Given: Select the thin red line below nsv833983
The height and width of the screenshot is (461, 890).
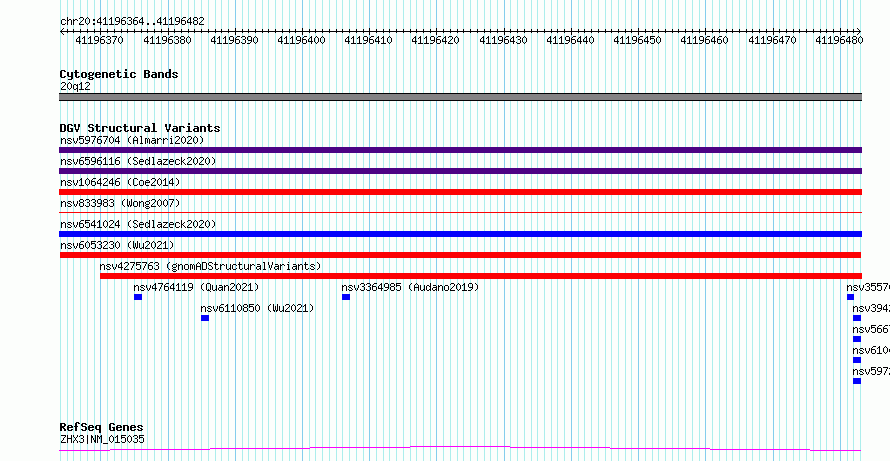Looking at the screenshot, I should (460, 212).
